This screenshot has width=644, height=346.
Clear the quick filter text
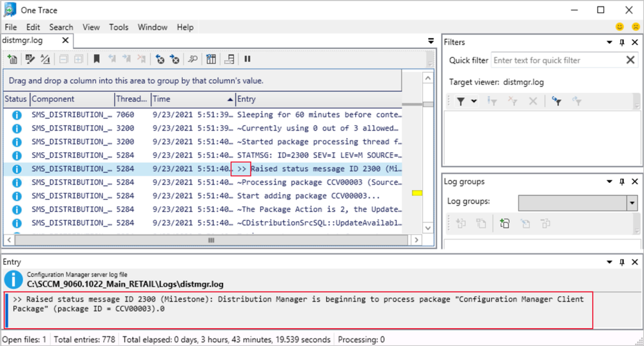point(630,61)
